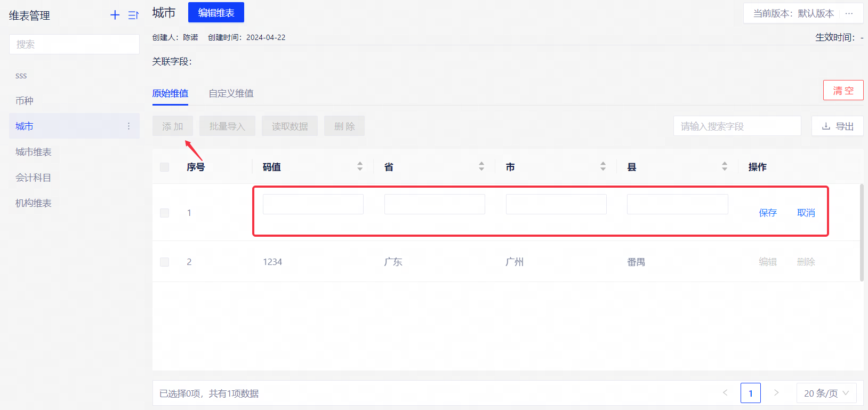Click the plus icon to add dimension table
Image resolution: width=868 pixels, height=410 pixels.
tap(115, 15)
